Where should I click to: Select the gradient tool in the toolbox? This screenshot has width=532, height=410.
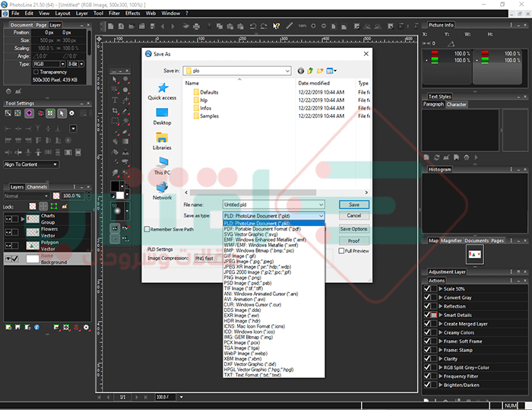tap(125, 141)
